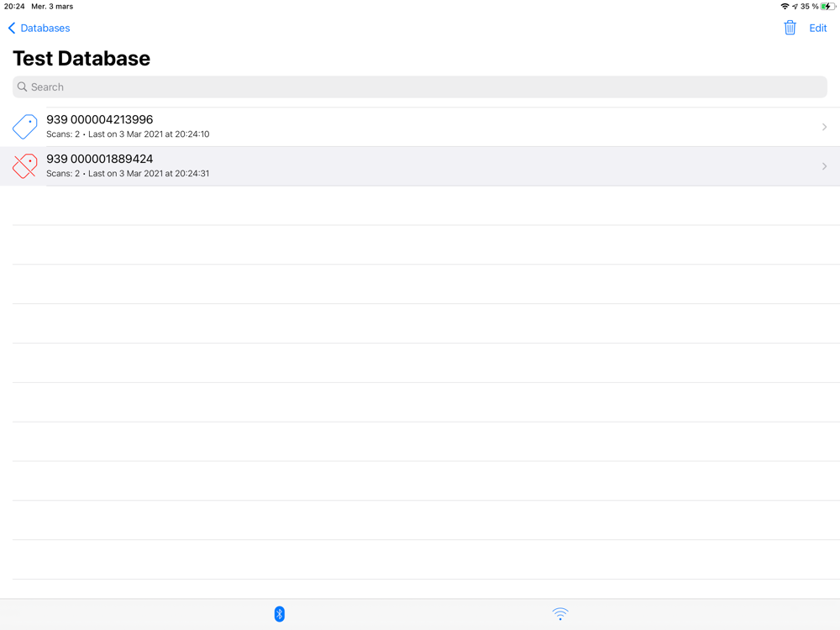Tap the red crossed tag icon for 939 000001889424

coord(25,166)
